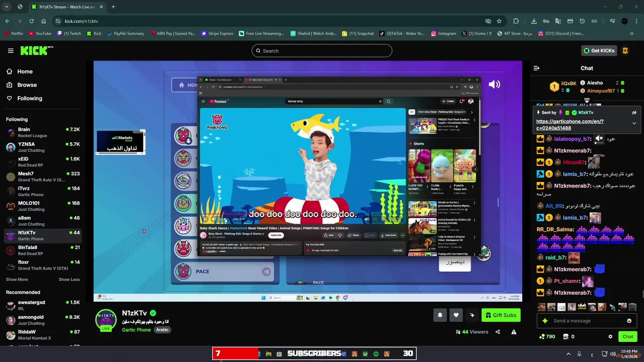Open the browser three-dot menu
The width and height of the screenshot is (644, 362).
tap(636, 21)
